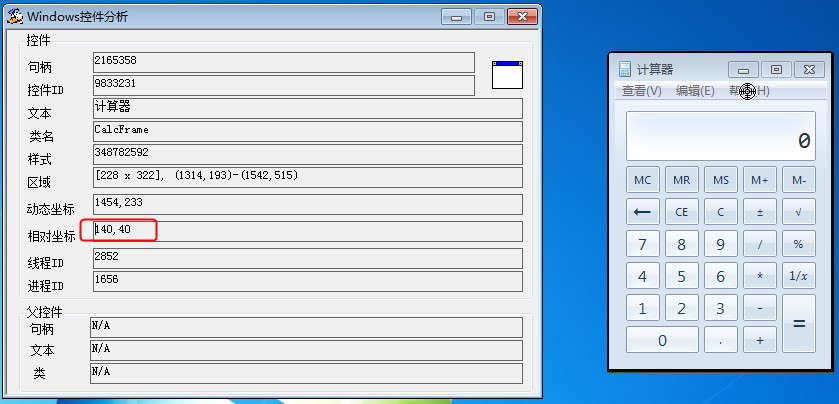Click the 样式 field showing 348782592
This screenshot has height=404, width=839.
(308, 154)
